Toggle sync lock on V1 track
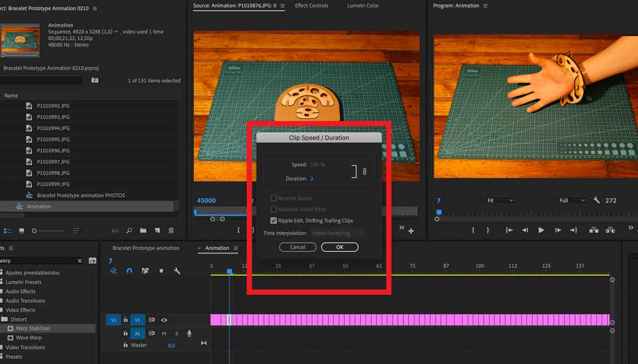The width and height of the screenshot is (638, 364). click(152, 320)
